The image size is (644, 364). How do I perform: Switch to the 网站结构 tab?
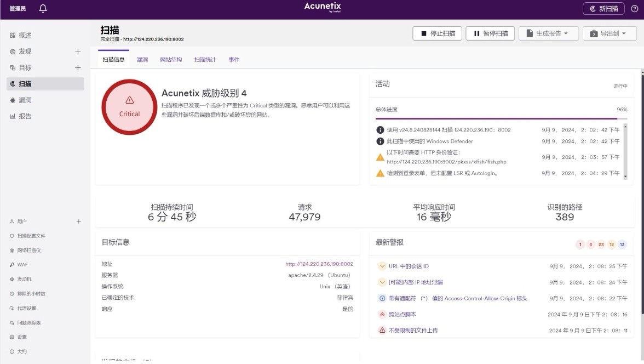pos(171,60)
